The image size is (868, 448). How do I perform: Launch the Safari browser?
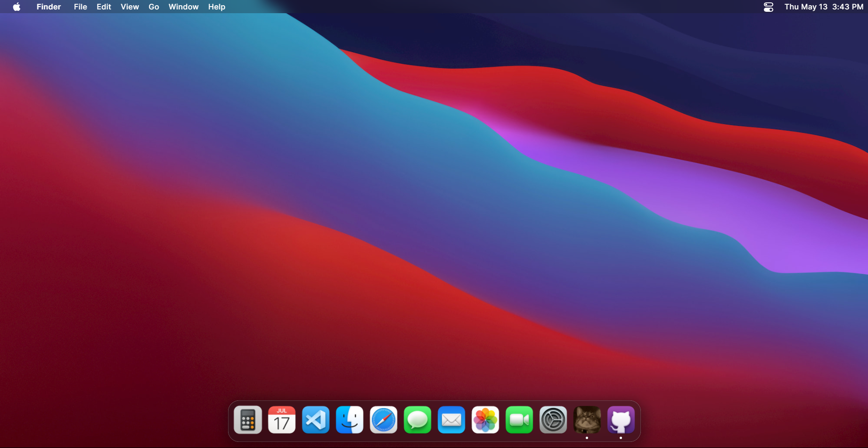(383, 420)
